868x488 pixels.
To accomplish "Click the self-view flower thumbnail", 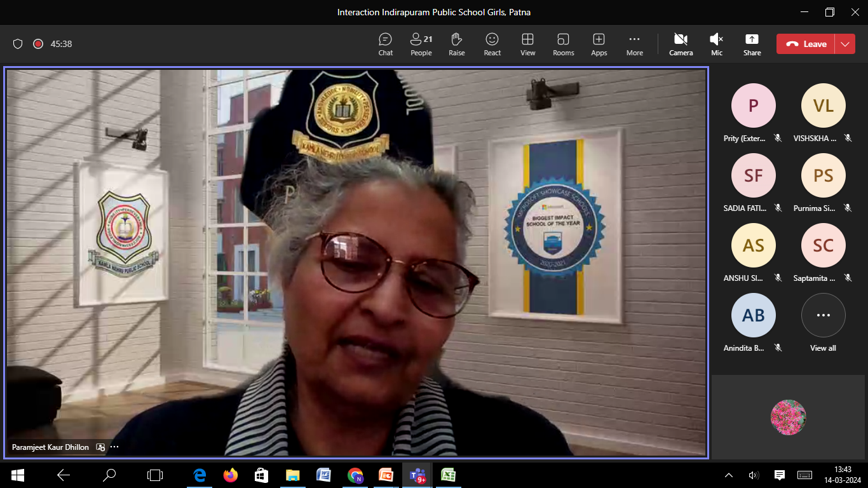I will pyautogui.click(x=788, y=417).
